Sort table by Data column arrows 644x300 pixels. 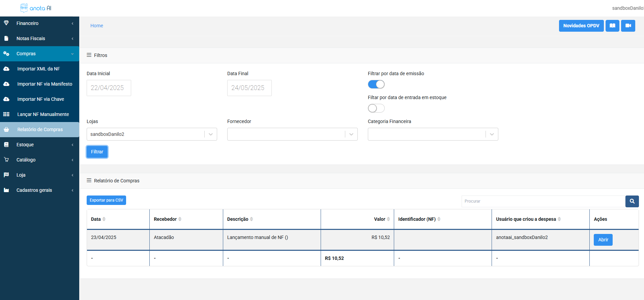tap(104, 219)
